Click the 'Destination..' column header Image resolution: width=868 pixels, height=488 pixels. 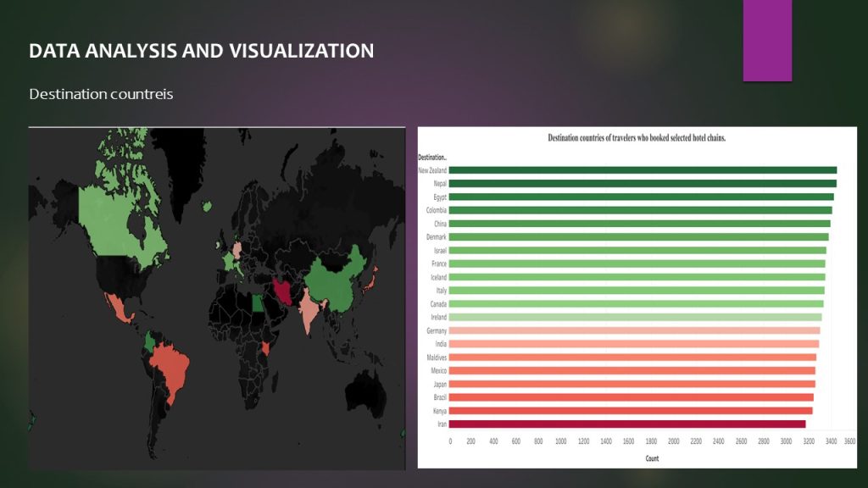432,157
